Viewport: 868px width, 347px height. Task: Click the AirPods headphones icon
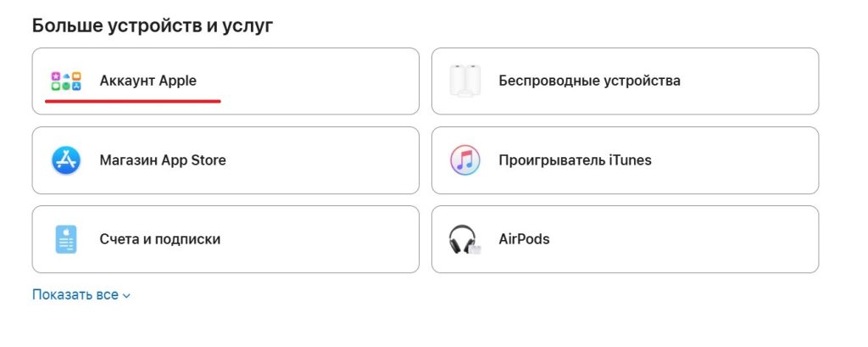point(465,239)
